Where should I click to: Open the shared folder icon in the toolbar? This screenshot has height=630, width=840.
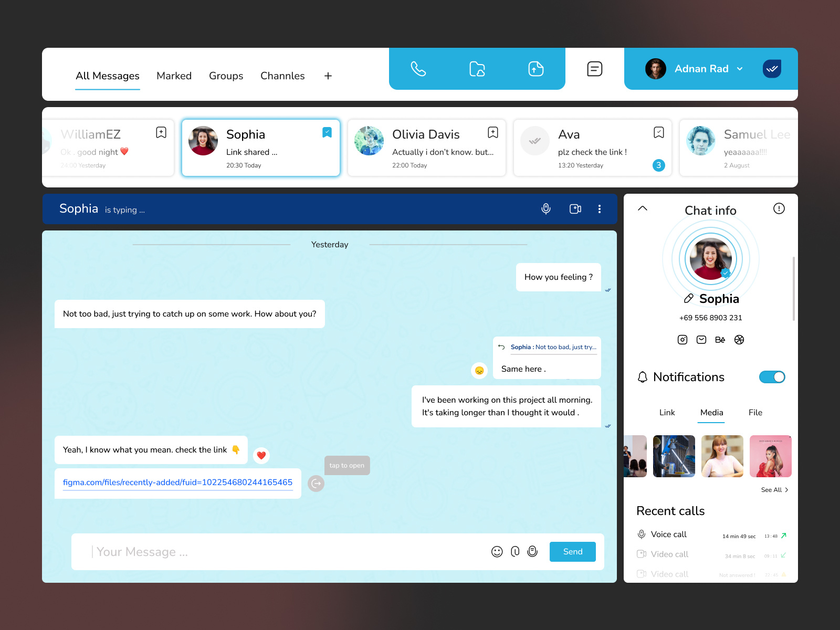(x=477, y=68)
